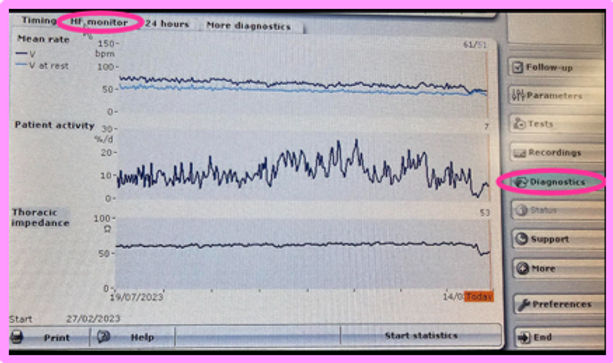The height and width of the screenshot is (363, 613).
Task: End the session with End button
Action: tap(559, 337)
